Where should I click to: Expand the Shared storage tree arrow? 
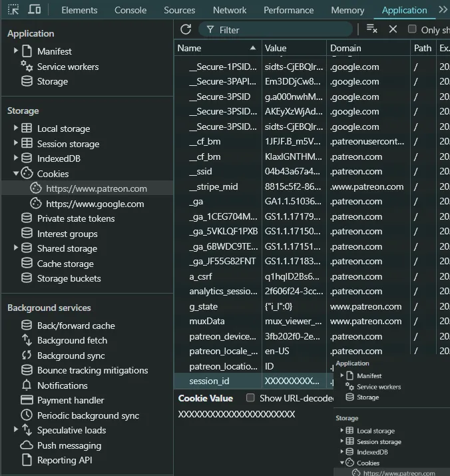(16, 248)
